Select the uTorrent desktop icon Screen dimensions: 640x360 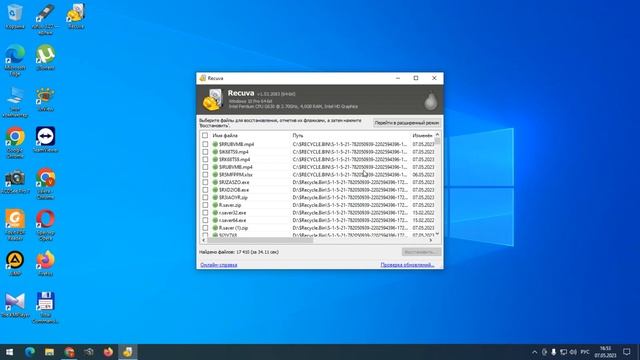pyautogui.click(x=45, y=57)
